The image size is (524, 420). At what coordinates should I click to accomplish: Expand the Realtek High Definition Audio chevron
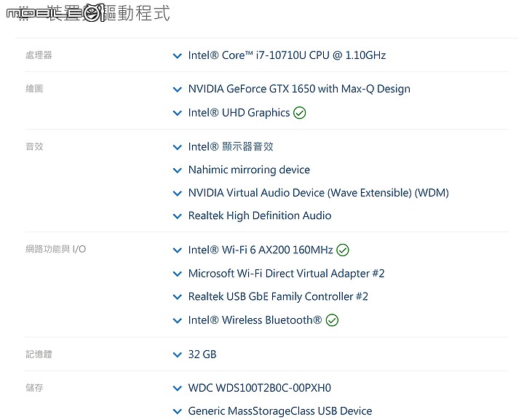(x=178, y=216)
